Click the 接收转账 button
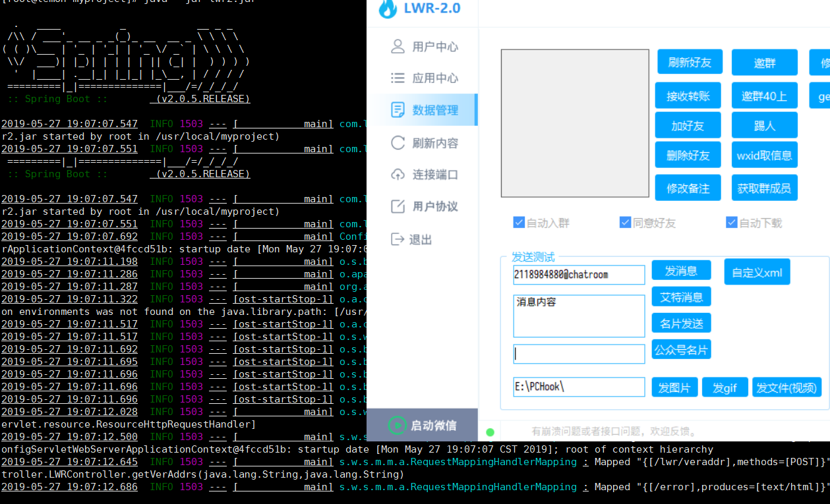 (688, 96)
